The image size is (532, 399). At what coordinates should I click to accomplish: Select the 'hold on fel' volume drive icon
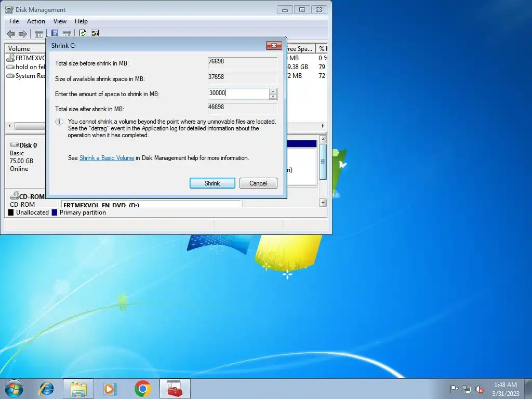pos(10,67)
